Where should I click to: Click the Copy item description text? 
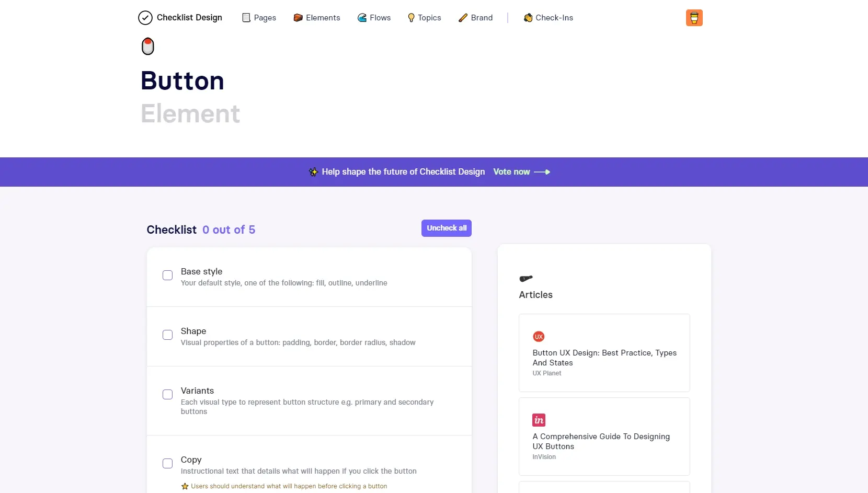299,471
